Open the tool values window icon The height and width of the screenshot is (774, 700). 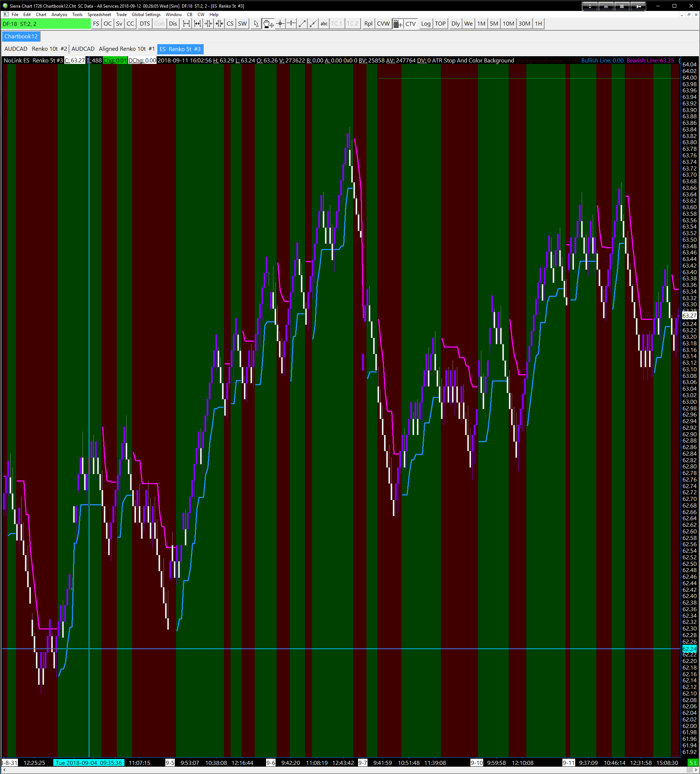[397, 24]
